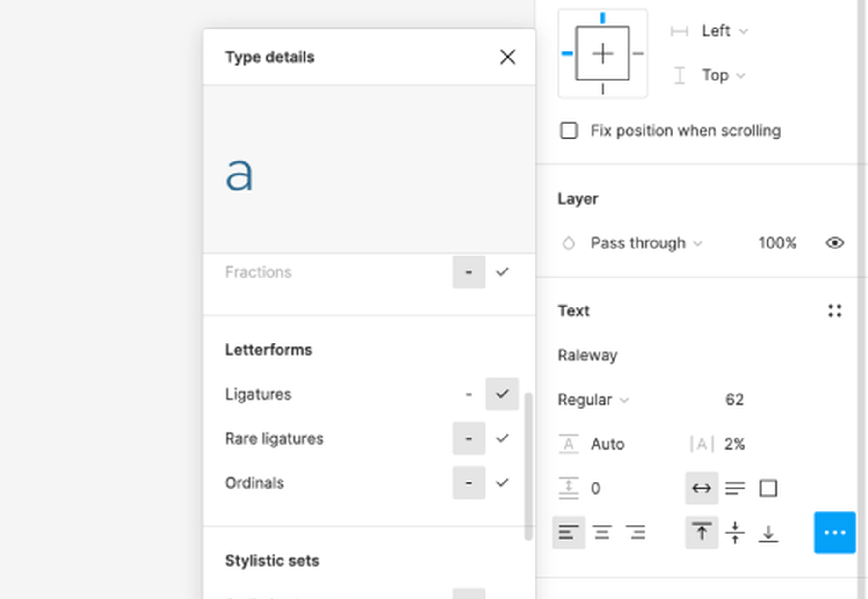Screen dimensions: 868x599
Task: Open the Regular font weight dropdown
Action: click(593, 400)
